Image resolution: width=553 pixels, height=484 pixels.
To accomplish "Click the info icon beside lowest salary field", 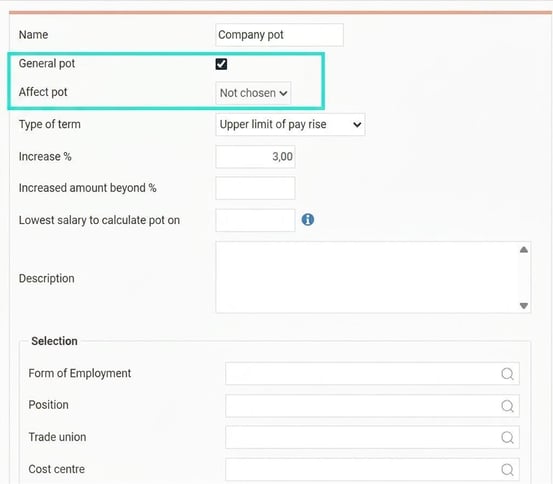I will 308,219.
